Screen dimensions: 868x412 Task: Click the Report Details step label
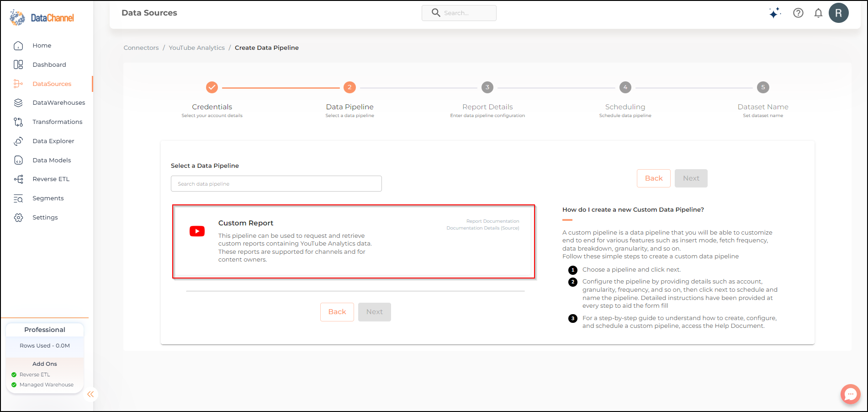pyautogui.click(x=487, y=107)
